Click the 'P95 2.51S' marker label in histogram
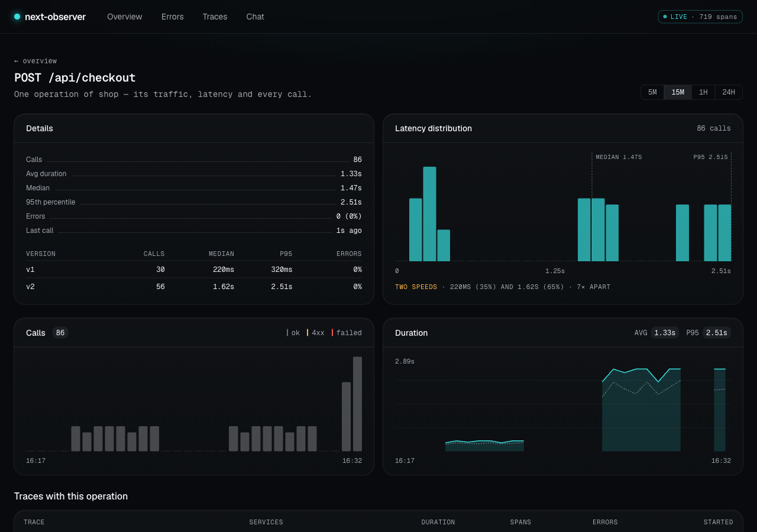 [x=711, y=157]
